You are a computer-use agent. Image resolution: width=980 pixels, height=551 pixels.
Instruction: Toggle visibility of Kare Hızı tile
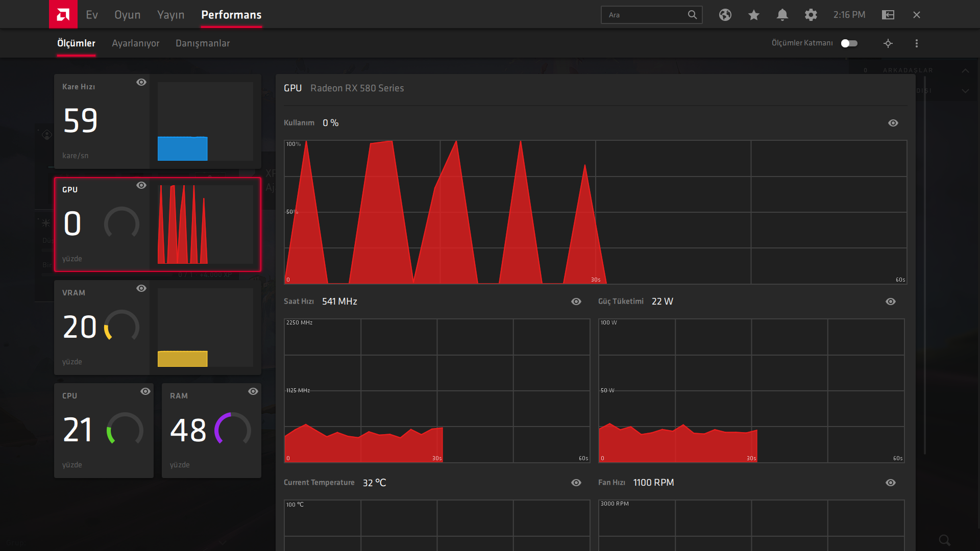tap(141, 82)
